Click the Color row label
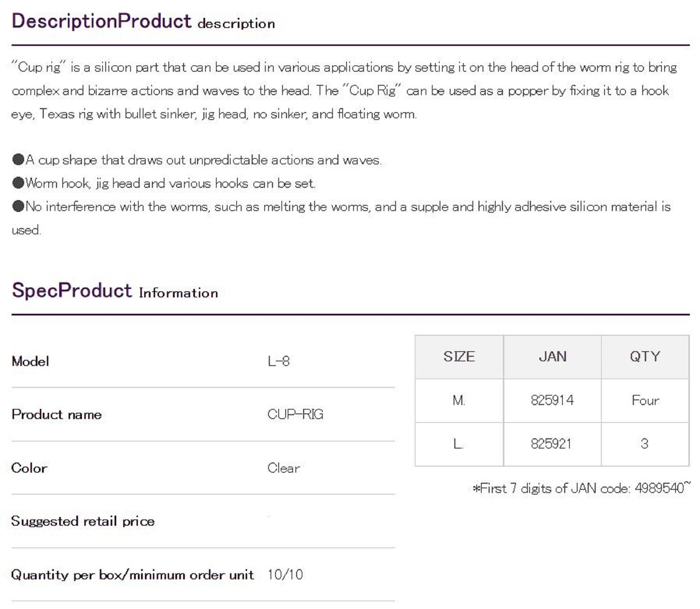700x609 pixels. [29, 468]
